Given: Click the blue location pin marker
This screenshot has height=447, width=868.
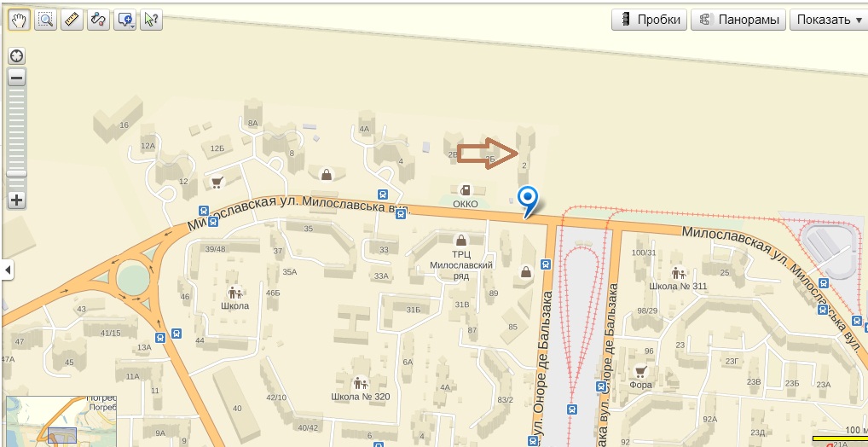Looking at the screenshot, I should [x=528, y=201].
